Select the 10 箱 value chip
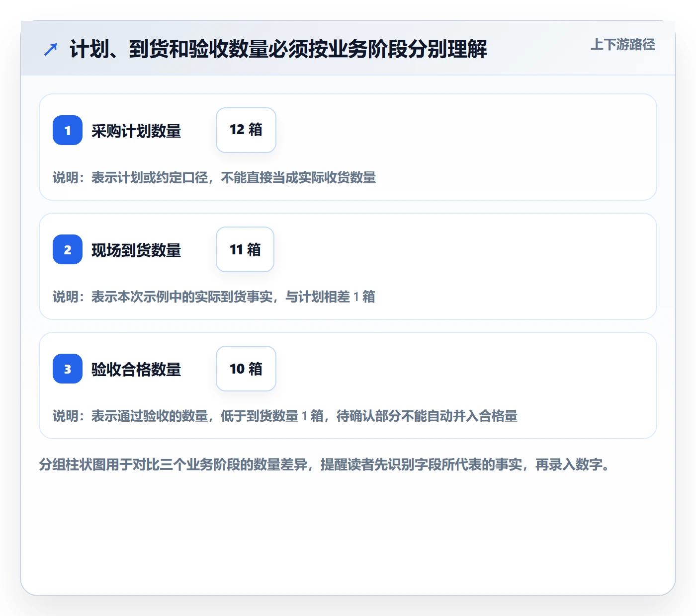The width and height of the screenshot is (696, 616). pos(246,369)
